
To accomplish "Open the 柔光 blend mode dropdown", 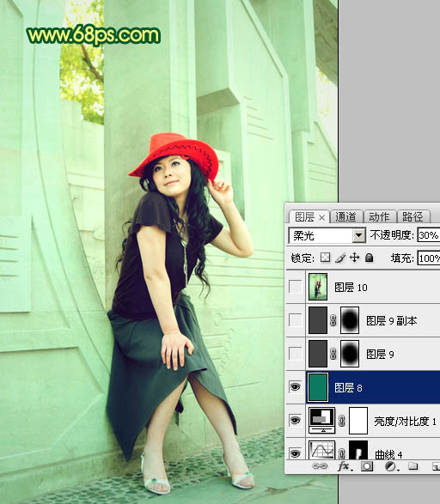I will point(327,236).
